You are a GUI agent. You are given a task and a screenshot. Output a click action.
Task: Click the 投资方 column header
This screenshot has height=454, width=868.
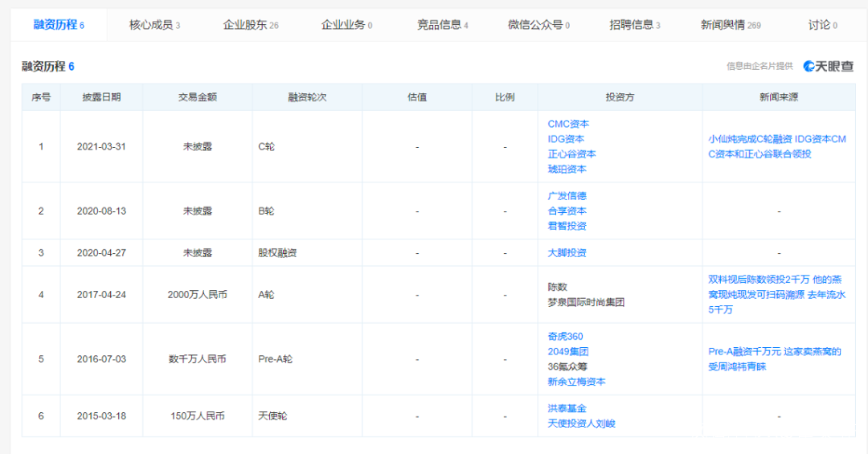coord(620,97)
